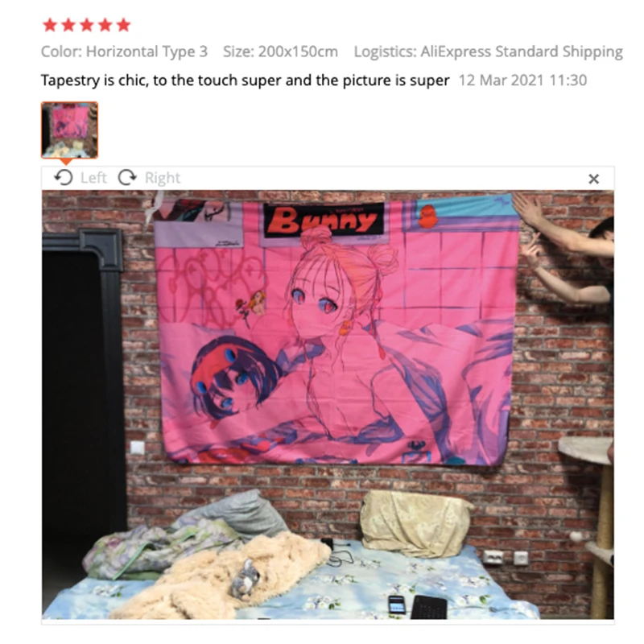Screen dimensions: 644x644
Task: Select the review photo thumbnail
Action: [x=69, y=130]
